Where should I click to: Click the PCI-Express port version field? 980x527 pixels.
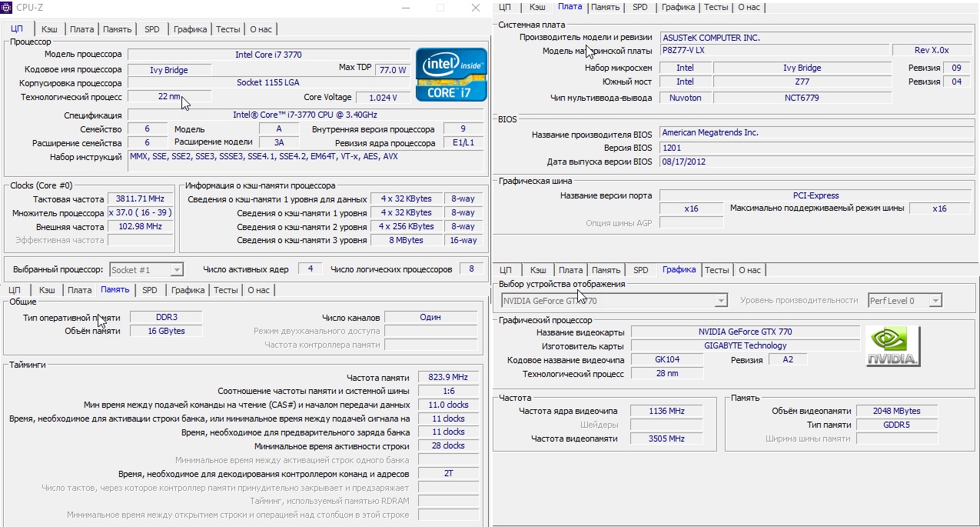tap(815, 195)
